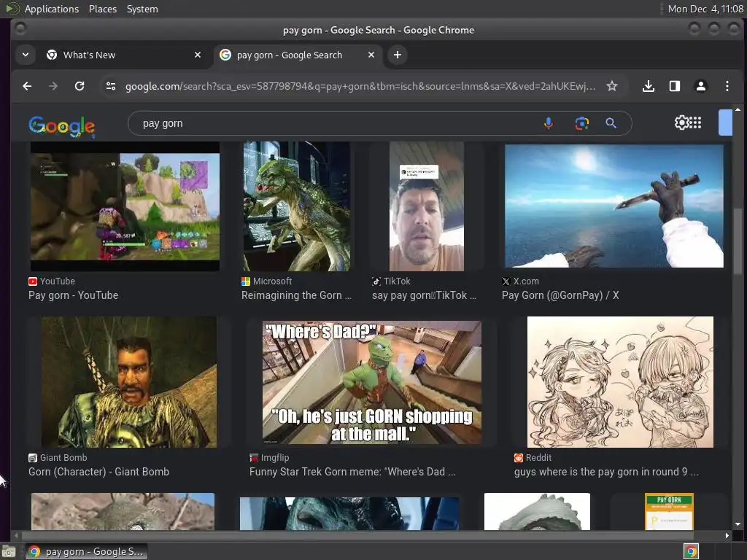Search by image with Google Lens icon
747x560 pixels.
581,123
